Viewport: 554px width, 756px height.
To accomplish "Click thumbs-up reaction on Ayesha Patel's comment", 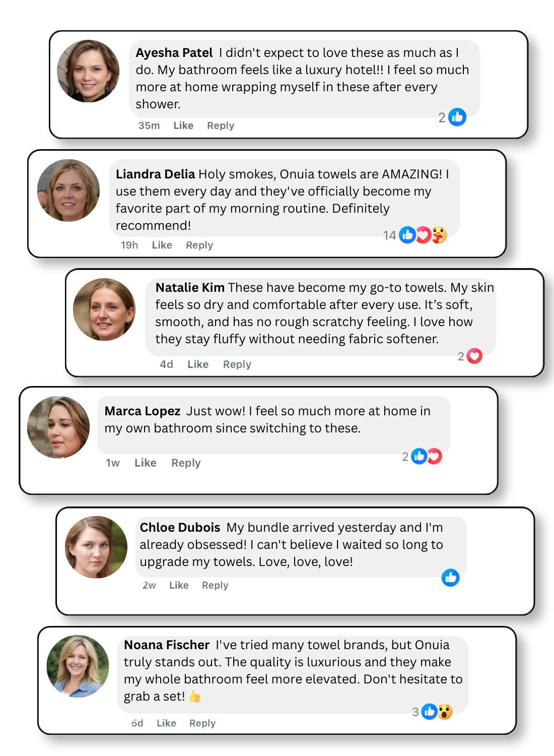I will pos(457,117).
